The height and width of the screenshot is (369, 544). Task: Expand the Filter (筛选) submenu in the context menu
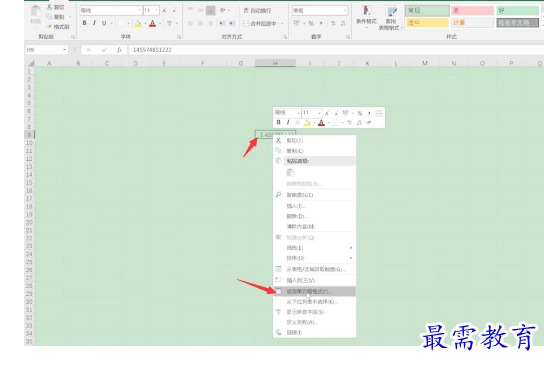314,248
